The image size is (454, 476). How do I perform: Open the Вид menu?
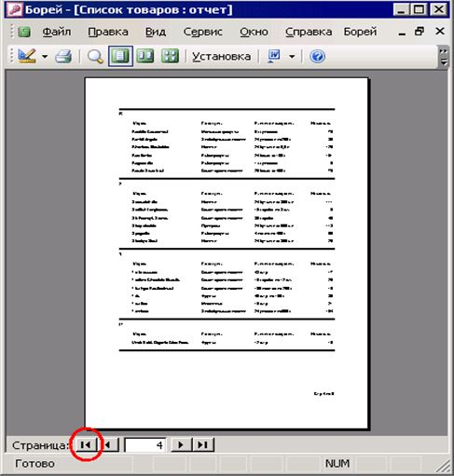pyautogui.click(x=156, y=32)
